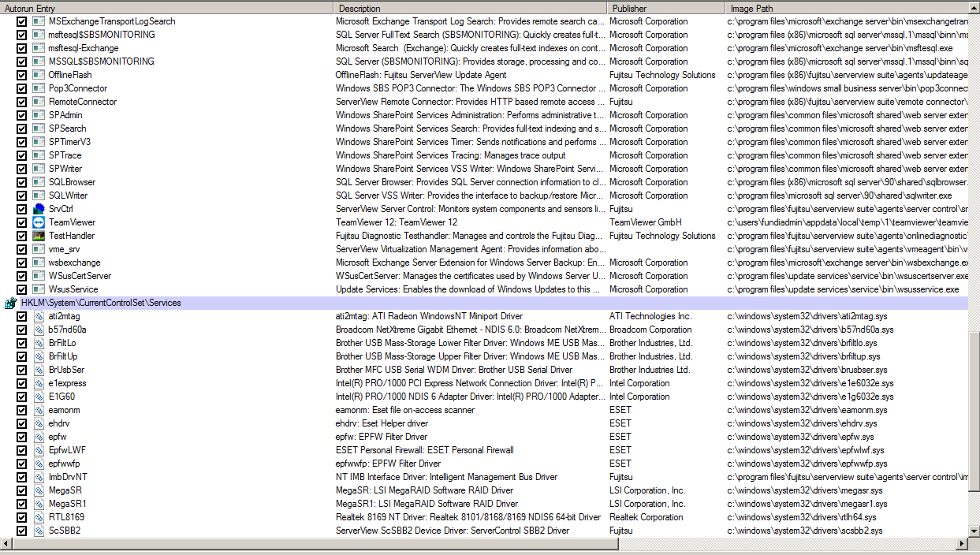Click the sqlwriter.exe image path cell

840,196
